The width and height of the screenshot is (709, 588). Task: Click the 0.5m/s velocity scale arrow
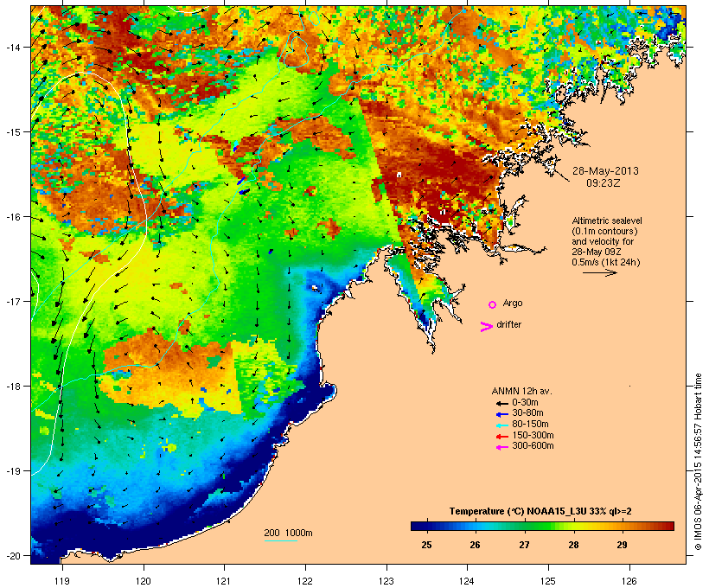(x=599, y=272)
